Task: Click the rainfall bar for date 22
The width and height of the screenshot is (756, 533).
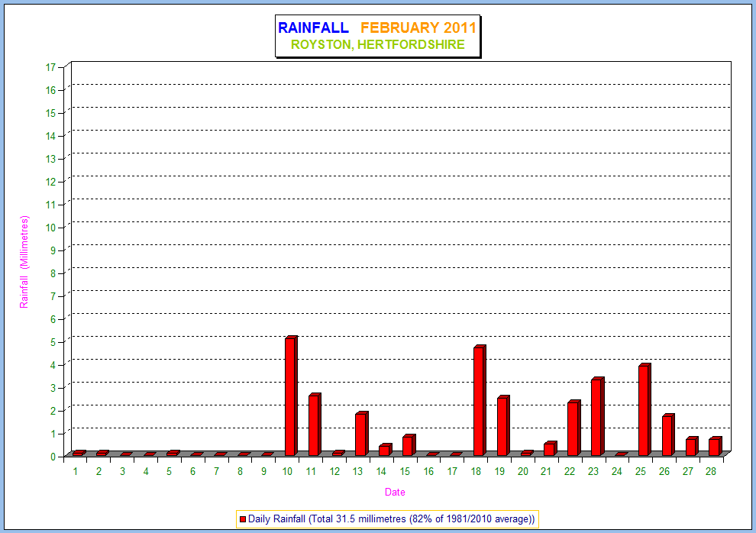Action: coord(573,428)
